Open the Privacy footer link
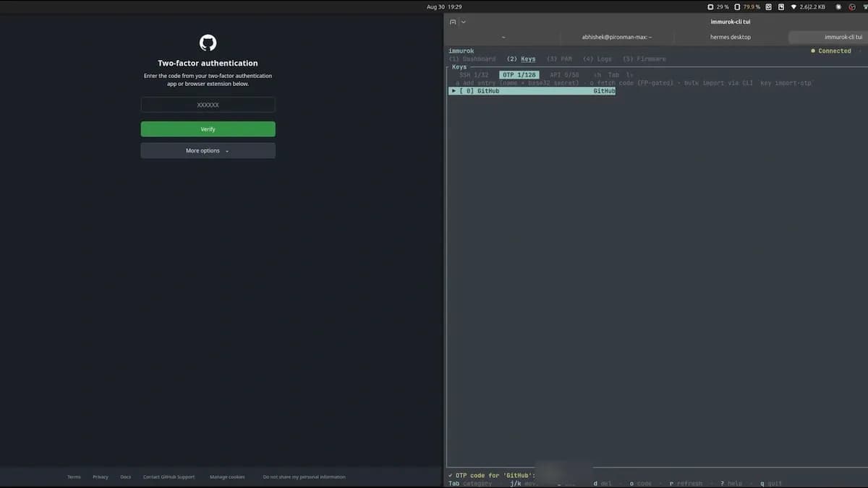This screenshot has width=868, height=488. (x=101, y=477)
